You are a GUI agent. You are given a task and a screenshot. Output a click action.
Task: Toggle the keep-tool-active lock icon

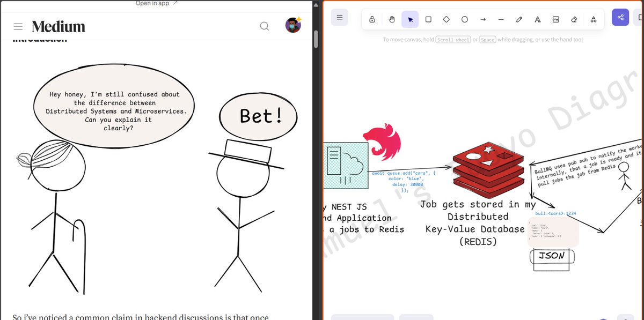[x=372, y=19]
